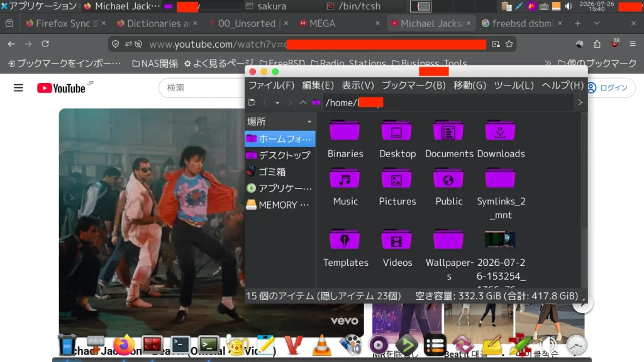Open the list all tabs dropdown
The image size is (644, 362).
[x=597, y=23]
